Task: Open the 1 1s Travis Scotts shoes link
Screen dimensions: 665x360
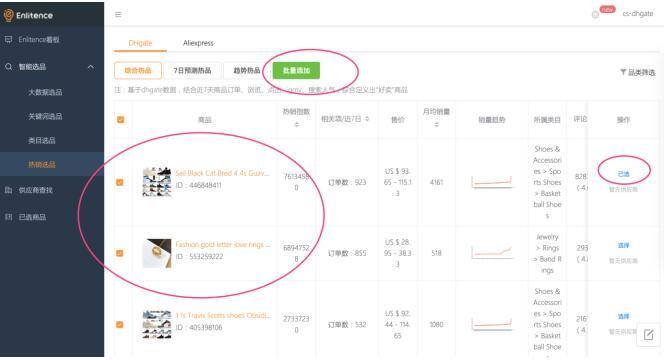Action: pos(223,315)
